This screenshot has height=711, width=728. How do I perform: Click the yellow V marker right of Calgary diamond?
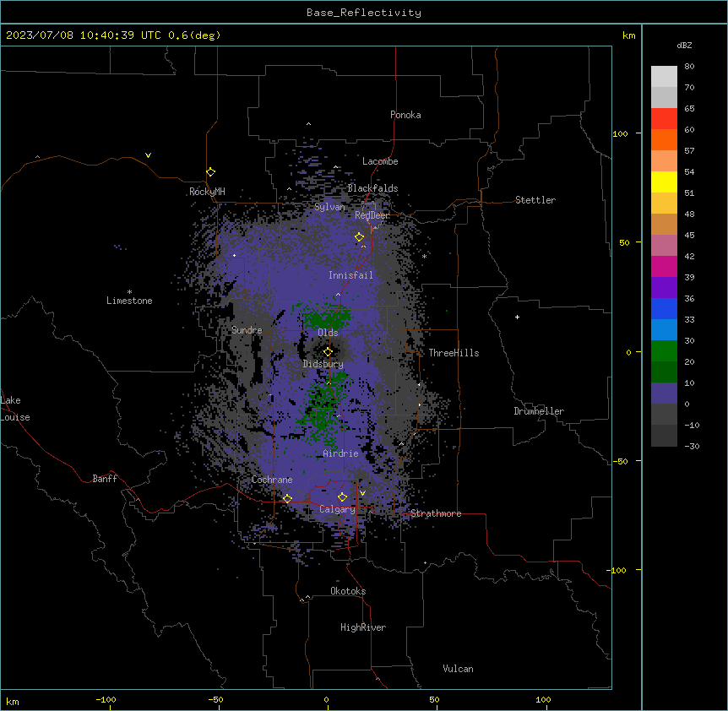(x=362, y=493)
